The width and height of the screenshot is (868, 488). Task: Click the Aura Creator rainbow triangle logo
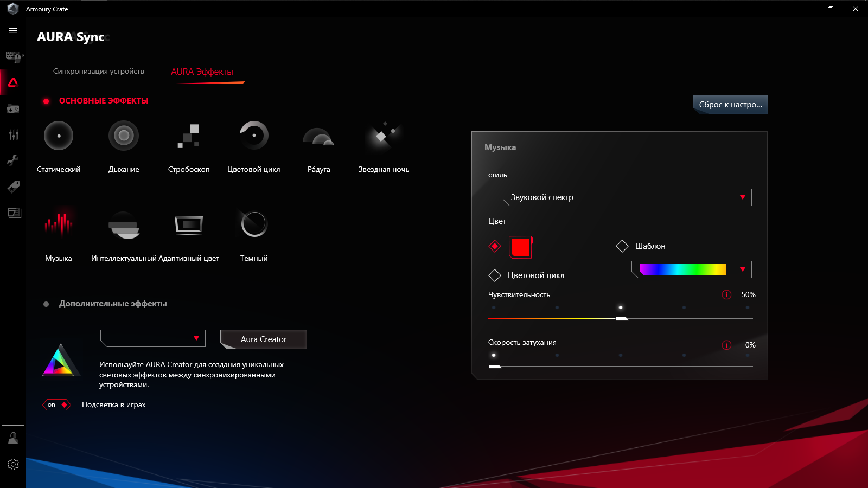[x=61, y=360]
